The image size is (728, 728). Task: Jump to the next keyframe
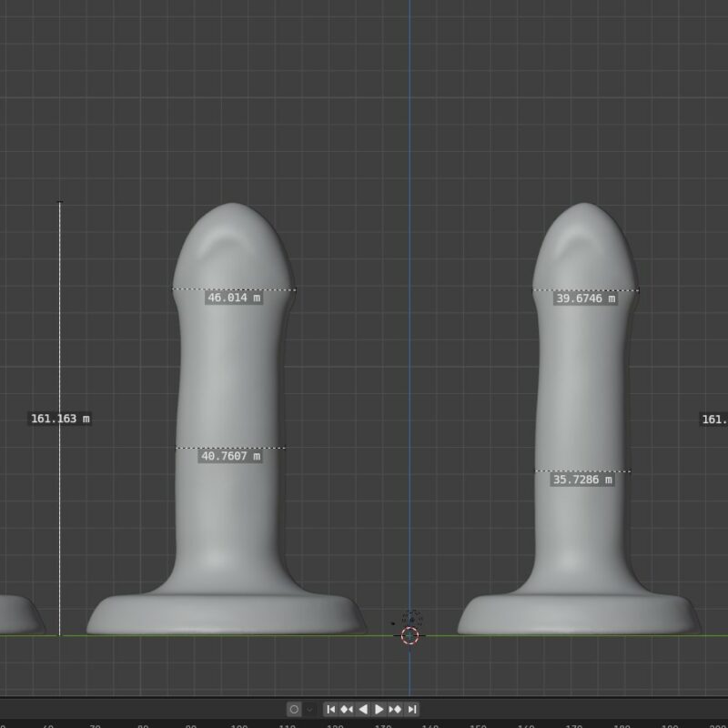pos(396,709)
